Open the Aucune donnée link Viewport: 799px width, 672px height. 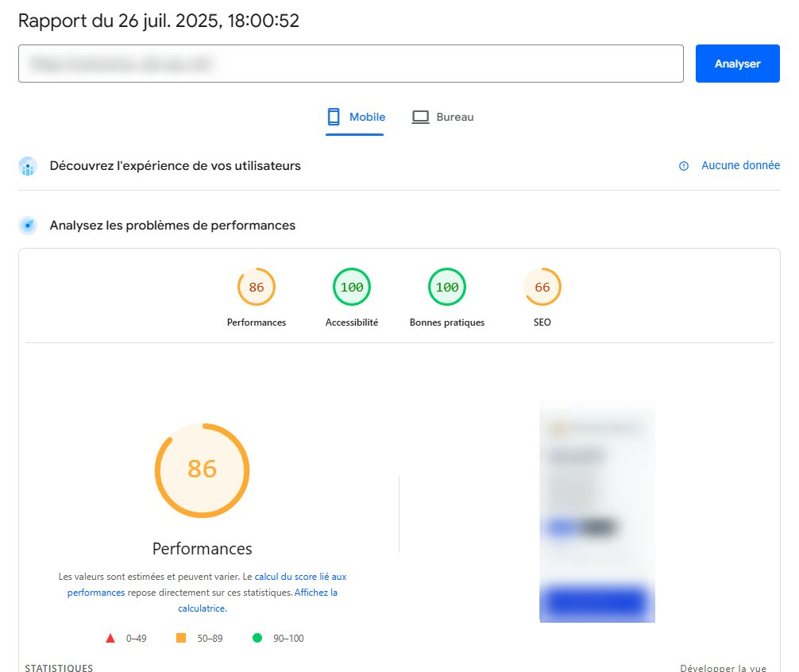tap(740, 165)
